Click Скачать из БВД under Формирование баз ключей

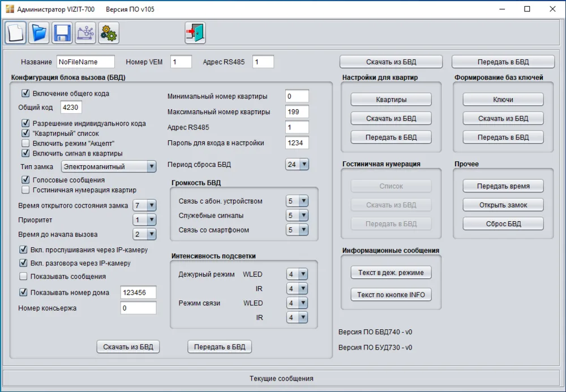click(x=503, y=118)
